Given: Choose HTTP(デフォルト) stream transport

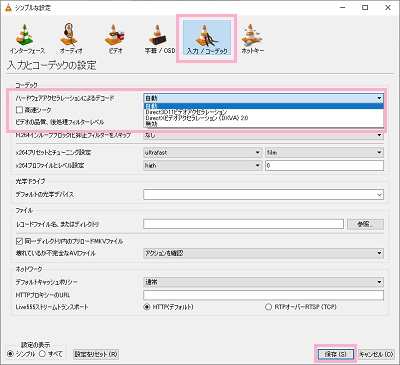Looking at the screenshot, I should [x=147, y=307].
